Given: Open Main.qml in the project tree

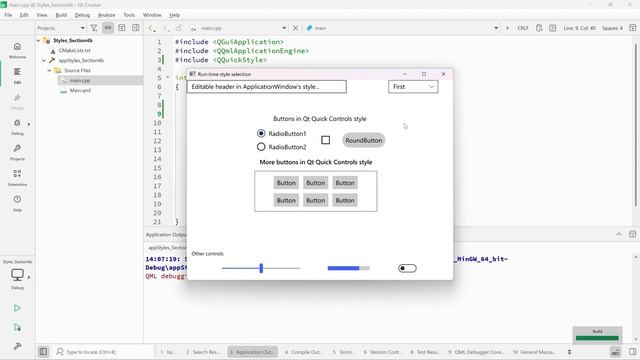Looking at the screenshot, I should 80,90.
